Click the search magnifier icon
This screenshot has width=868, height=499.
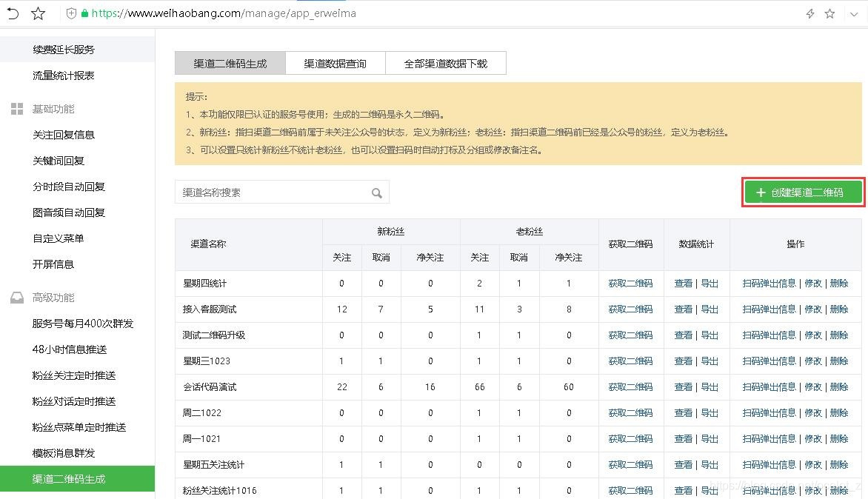point(377,192)
